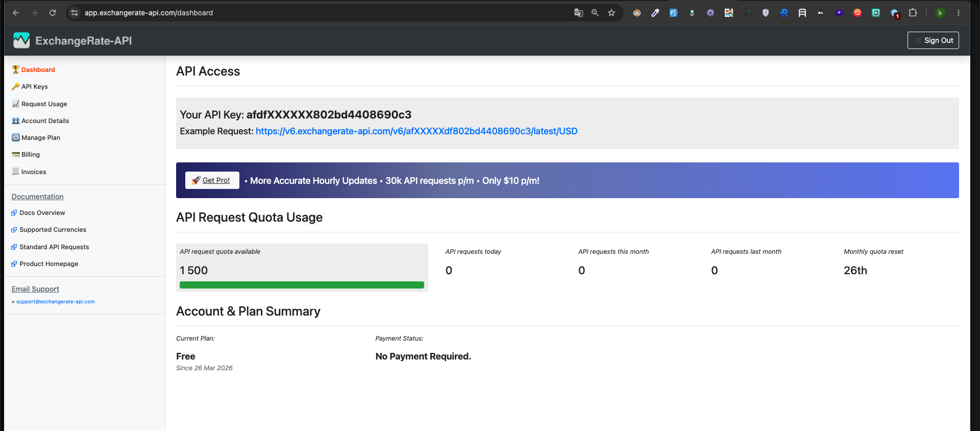Open the Extensions puzzle piece menu
This screenshot has height=431, width=980.
coord(913,13)
